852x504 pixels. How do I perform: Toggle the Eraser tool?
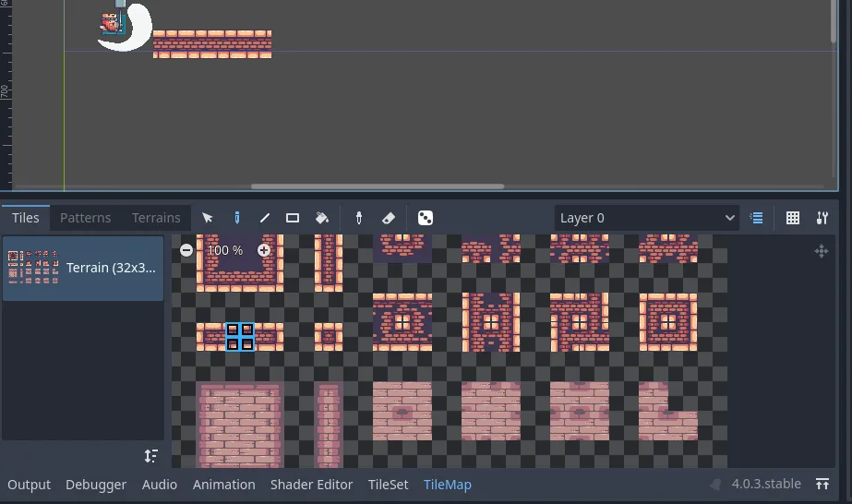point(389,218)
